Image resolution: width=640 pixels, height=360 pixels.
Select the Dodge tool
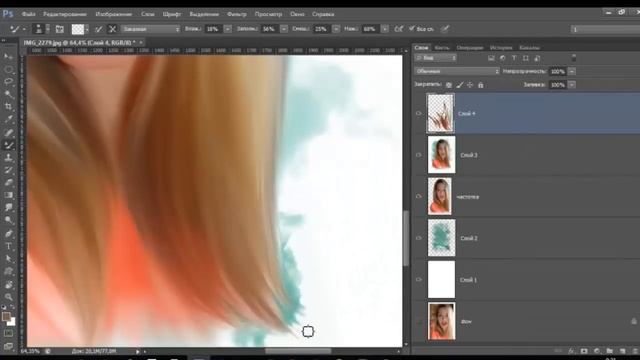8,220
